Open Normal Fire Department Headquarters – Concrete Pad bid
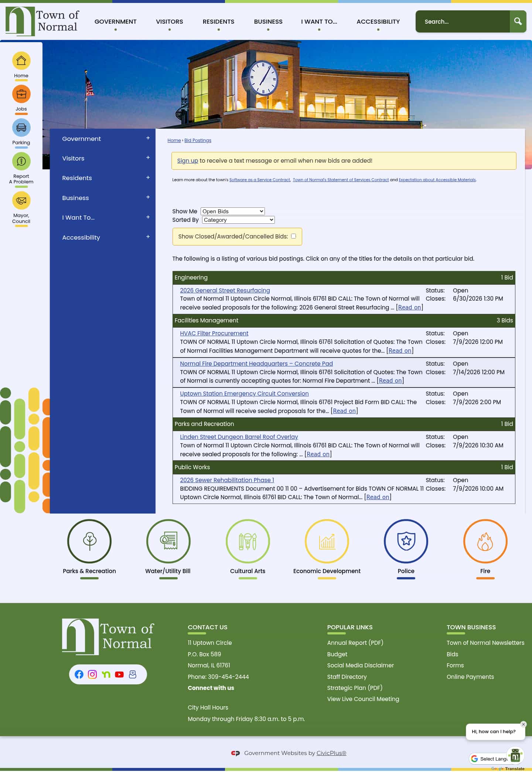The height and width of the screenshot is (772, 532). (256, 364)
